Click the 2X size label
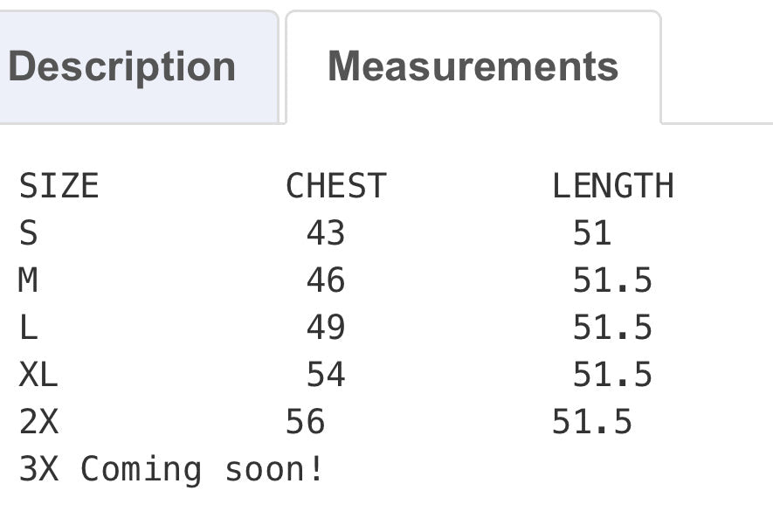 pyautogui.click(x=38, y=422)
